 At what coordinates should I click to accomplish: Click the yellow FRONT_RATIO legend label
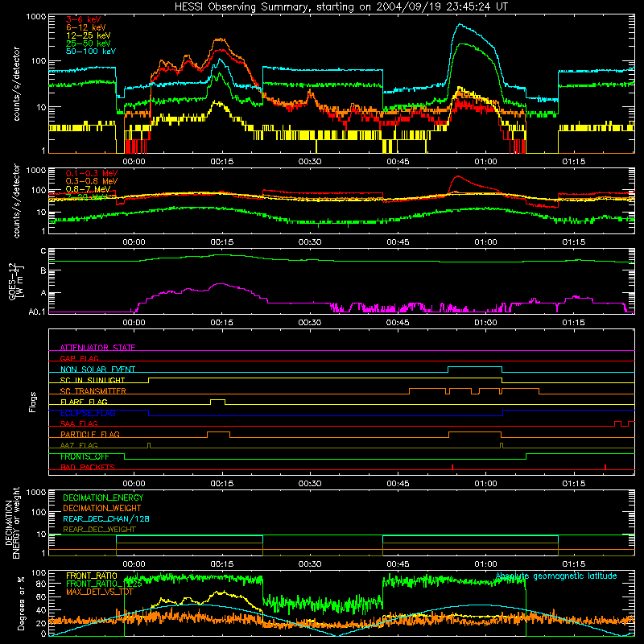tap(92, 576)
